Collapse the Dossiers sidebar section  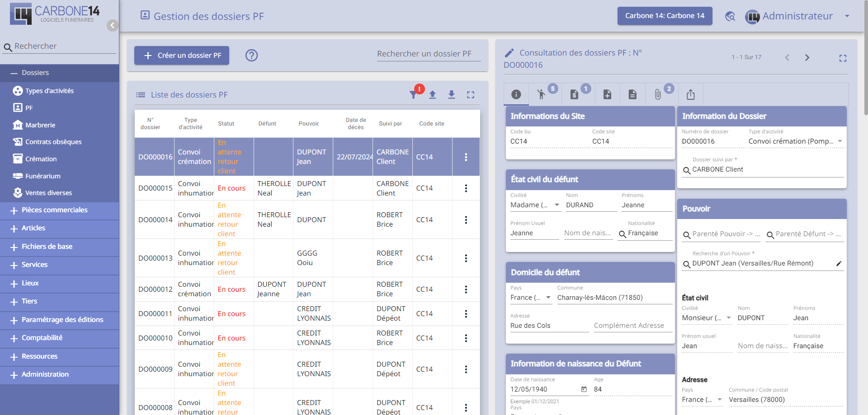point(60,73)
